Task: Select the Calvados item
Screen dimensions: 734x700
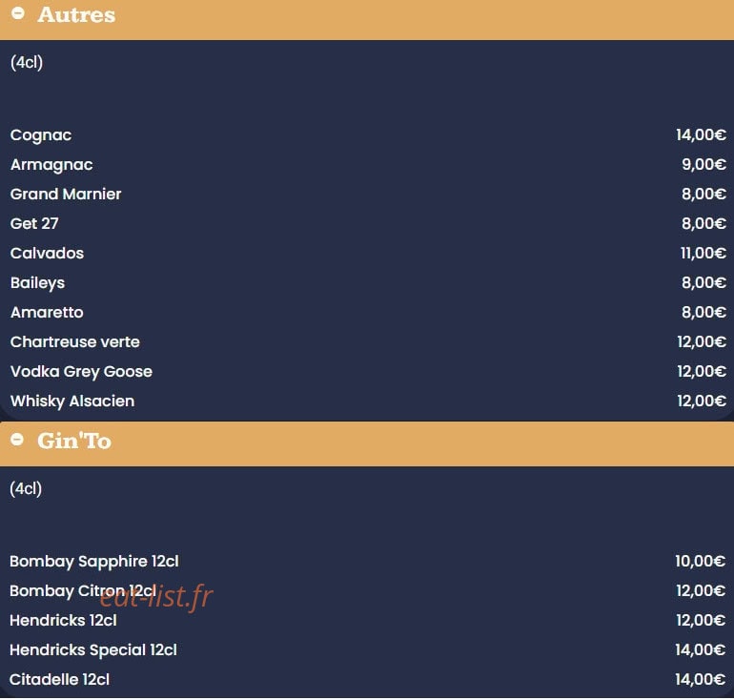Action: 47,253
